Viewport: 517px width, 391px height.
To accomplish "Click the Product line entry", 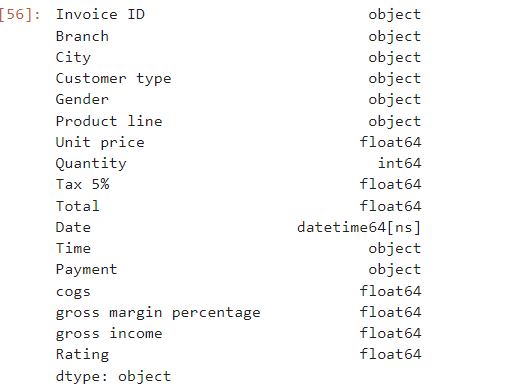I will [x=109, y=121].
